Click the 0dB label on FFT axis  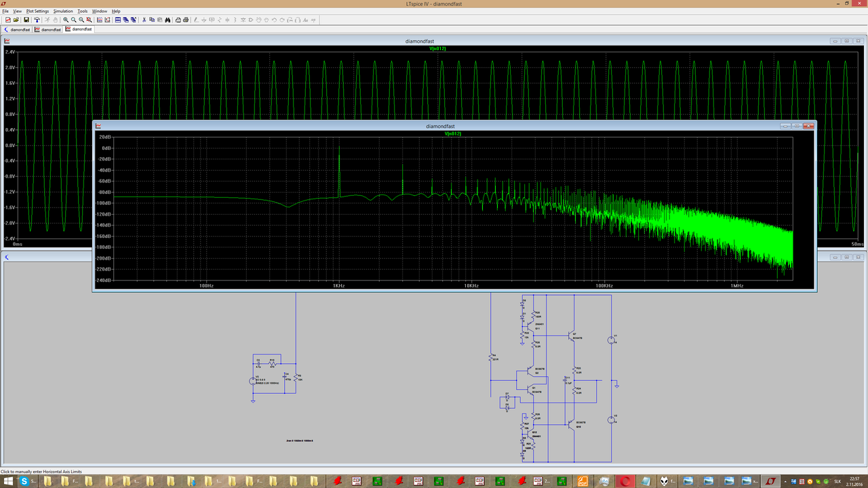[x=106, y=148]
